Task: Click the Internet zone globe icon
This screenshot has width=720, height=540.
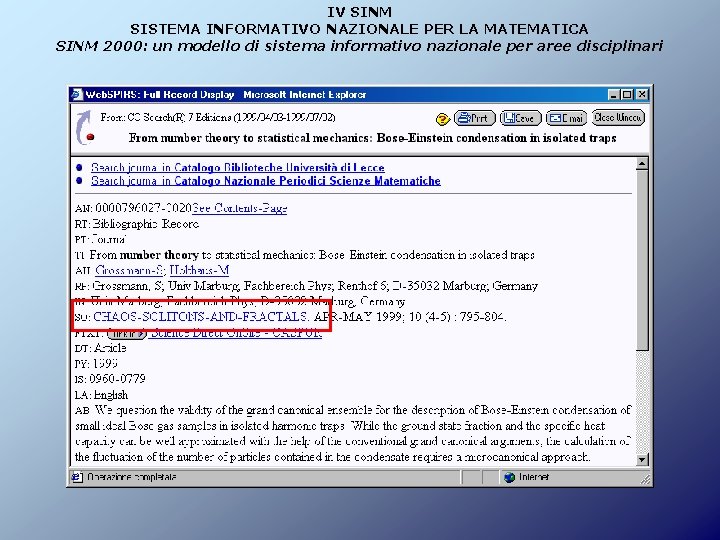Action: 509,478
